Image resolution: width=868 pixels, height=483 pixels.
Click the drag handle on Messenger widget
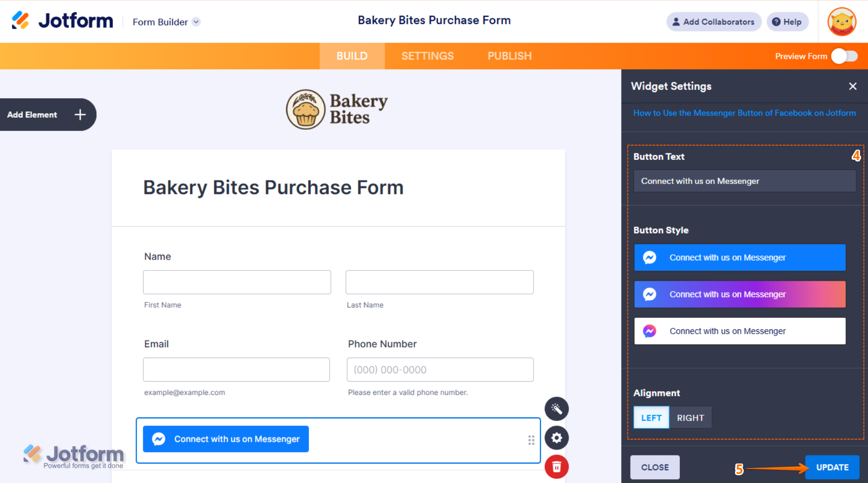(531, 440)
